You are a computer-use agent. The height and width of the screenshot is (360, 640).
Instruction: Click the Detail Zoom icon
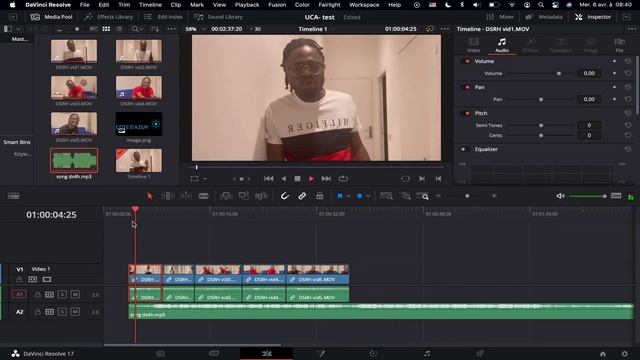406,196
